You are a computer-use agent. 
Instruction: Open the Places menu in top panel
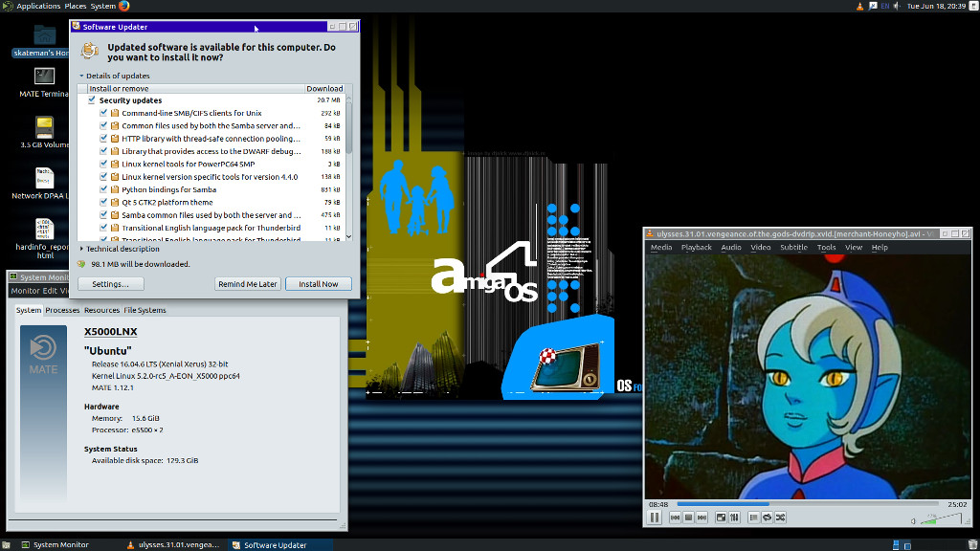(x=75, y=6)
